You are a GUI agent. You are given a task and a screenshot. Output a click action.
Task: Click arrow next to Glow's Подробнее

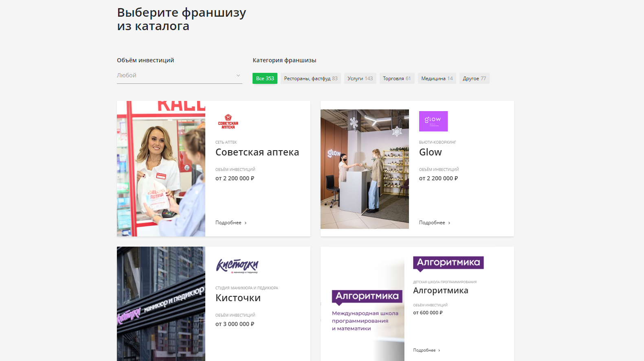[x=449, y=223]
